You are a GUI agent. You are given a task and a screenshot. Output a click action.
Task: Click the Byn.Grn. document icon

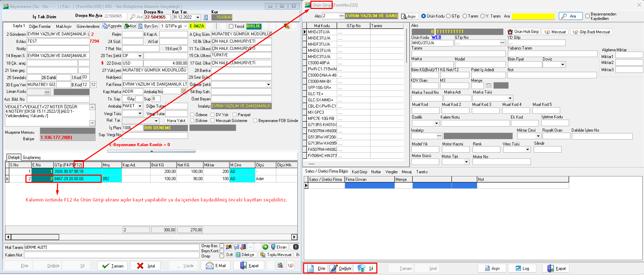(x=141, y=26)
